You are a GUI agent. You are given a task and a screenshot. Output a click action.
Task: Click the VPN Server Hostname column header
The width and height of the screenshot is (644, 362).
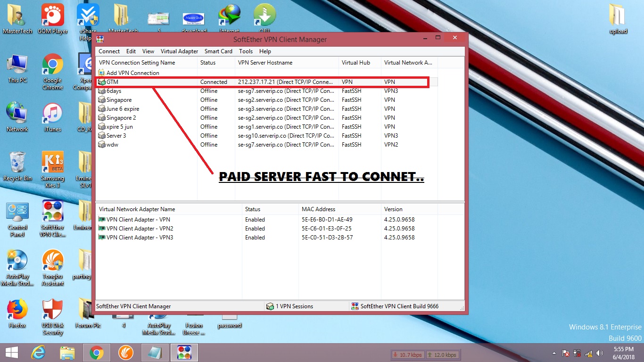click(287, 63)
